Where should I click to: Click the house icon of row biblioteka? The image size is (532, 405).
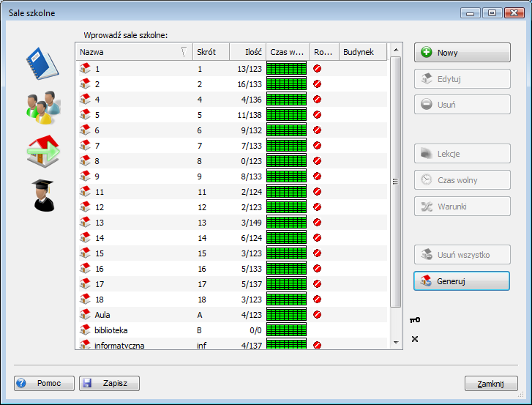(x=85, y=330)
